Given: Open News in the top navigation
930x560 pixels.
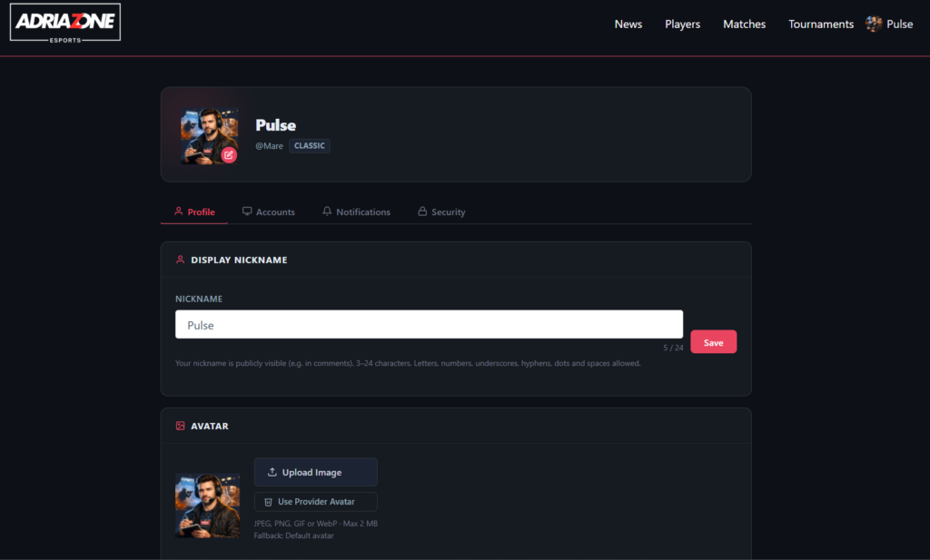Looking at the screenshot, I should pos(628,25).
